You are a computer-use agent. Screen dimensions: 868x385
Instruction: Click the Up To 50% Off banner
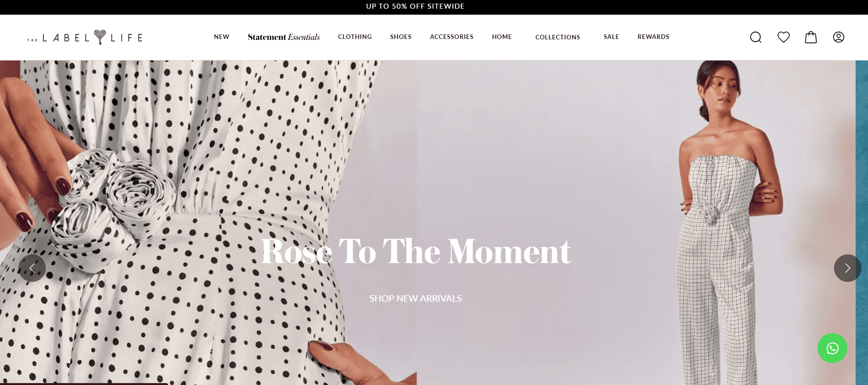415,6
